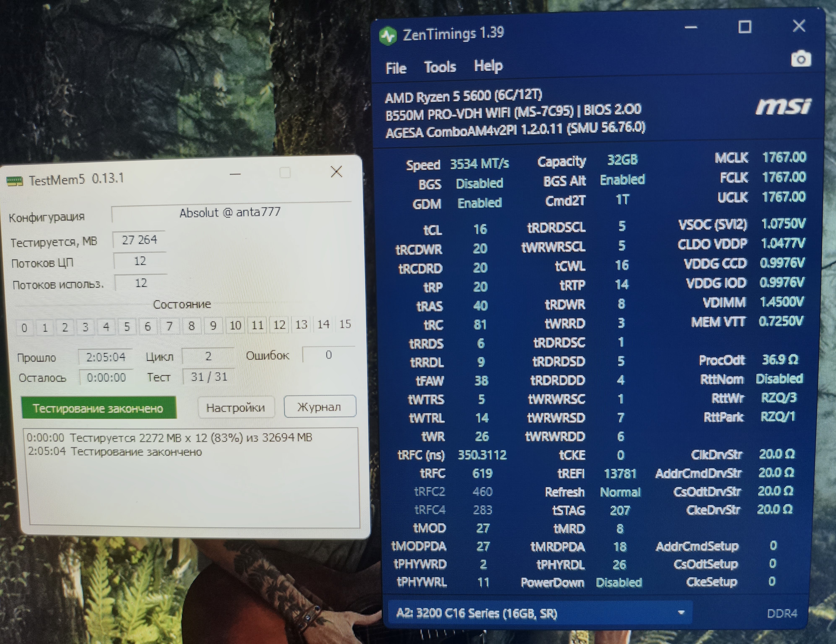Image resolution: width=836 pixels, height=644 pixels.
Task: Open the File menu in ZenTimings
Action: 396,68
